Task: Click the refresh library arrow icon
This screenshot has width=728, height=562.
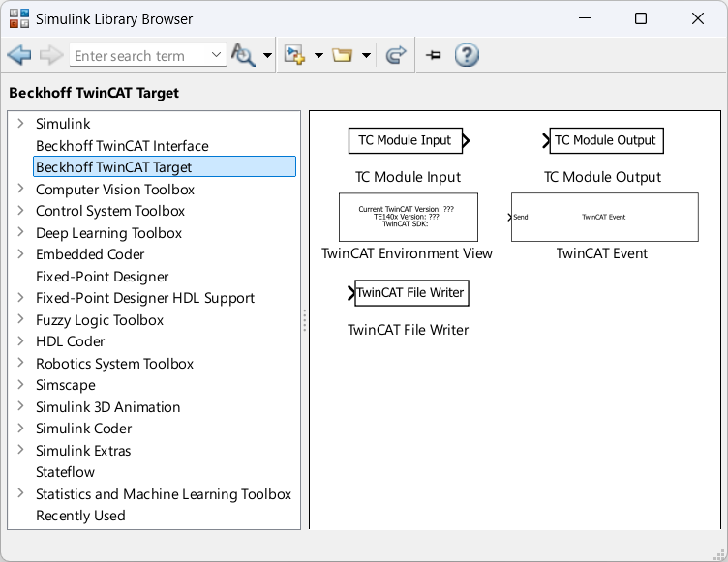Action: (x=396, y=55)
